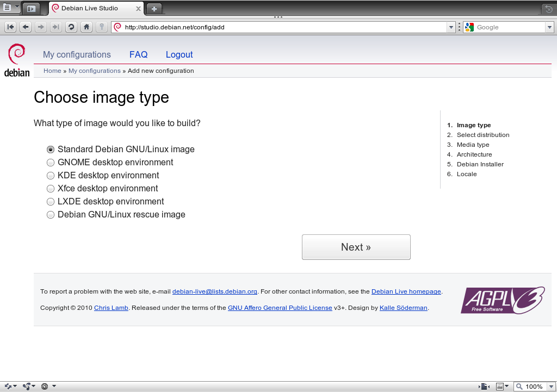Click the Google search field

tap(510, 27)
